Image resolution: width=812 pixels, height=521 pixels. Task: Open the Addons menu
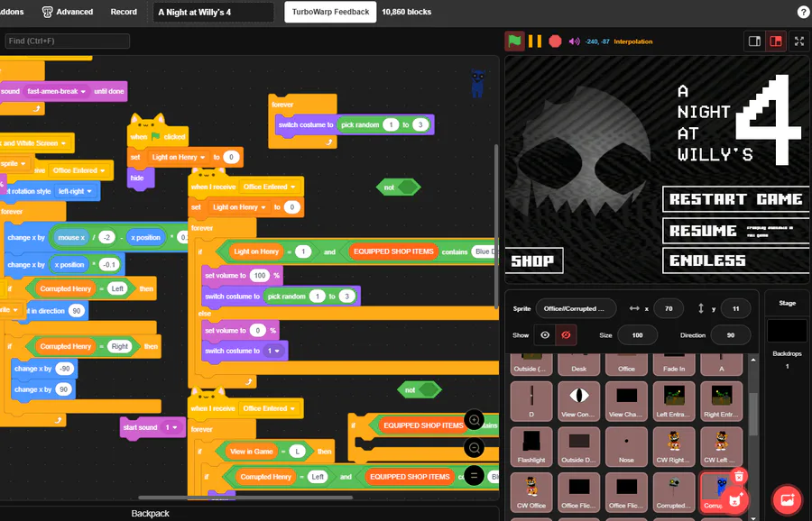pos(12,12)
